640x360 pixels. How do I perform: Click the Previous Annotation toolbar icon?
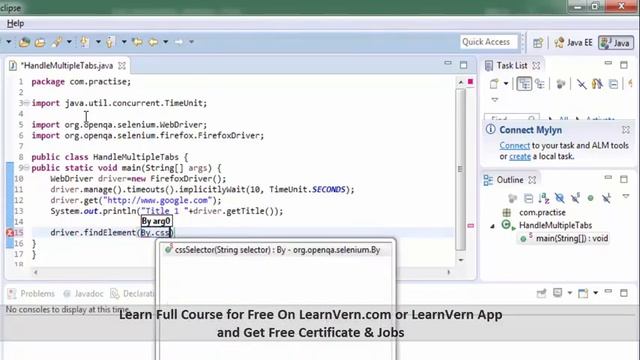pos(110,42)
